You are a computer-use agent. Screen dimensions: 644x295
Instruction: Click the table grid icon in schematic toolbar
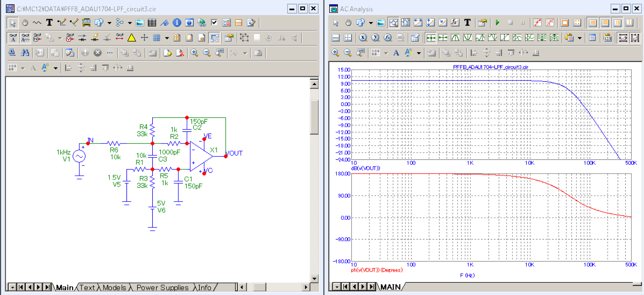click(x=152, y=23)
